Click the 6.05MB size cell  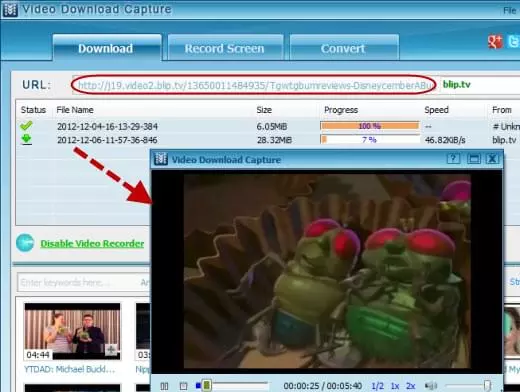[x=272, y=126]
